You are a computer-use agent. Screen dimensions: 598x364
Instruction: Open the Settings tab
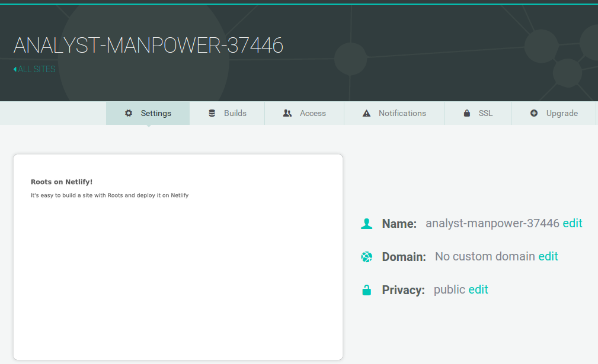148,113
